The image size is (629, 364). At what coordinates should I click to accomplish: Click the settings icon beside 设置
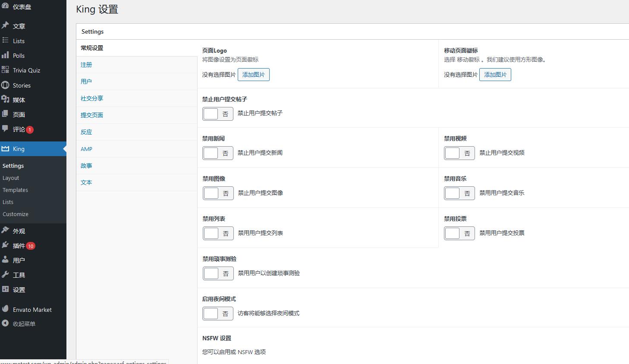point(5,289)
